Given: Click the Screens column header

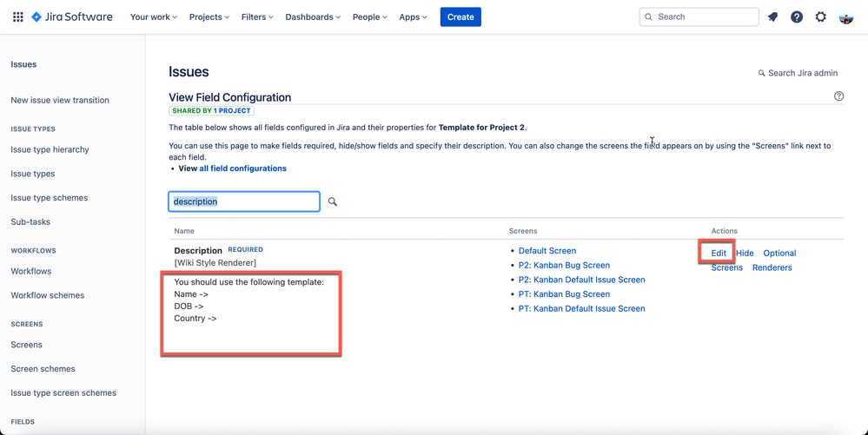Looking at the screenshot, I should 523,231.
